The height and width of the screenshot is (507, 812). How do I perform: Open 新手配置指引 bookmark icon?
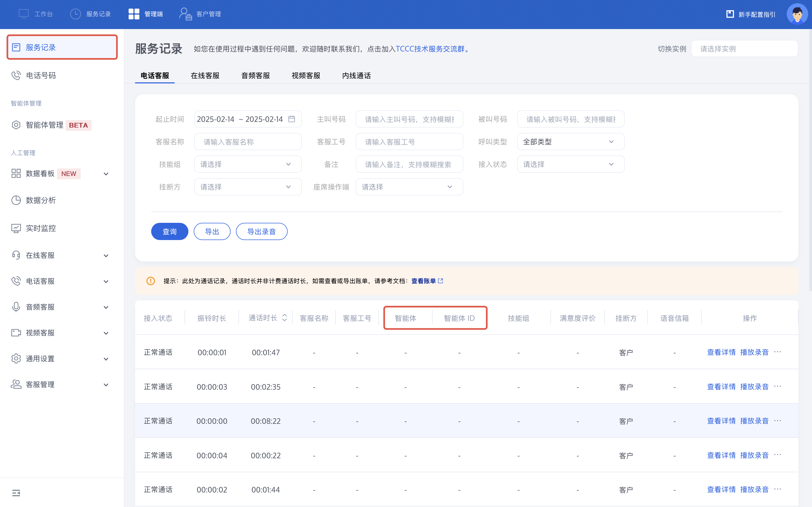(730, 14)
